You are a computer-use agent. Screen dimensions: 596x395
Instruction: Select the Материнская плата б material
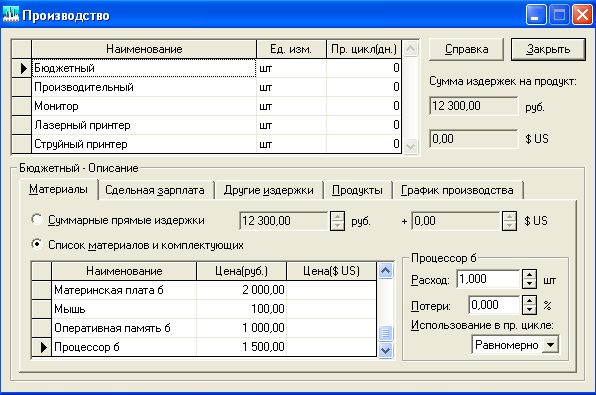pos(204,290)
